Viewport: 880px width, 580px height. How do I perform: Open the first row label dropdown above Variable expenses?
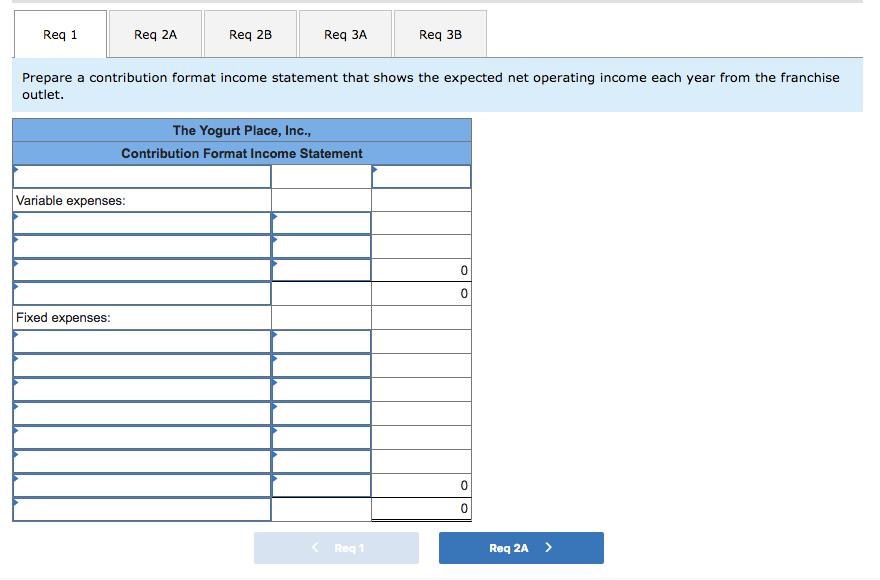click(142, 177)
